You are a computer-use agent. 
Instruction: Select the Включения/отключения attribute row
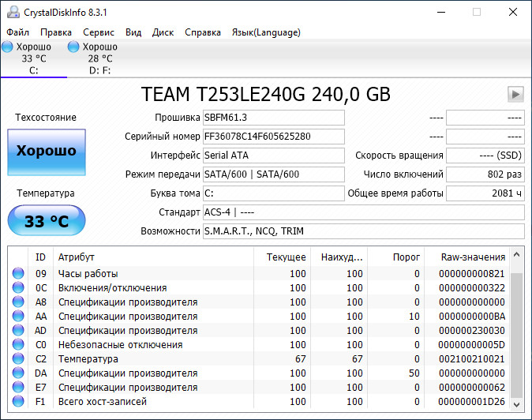coord(259,287)
